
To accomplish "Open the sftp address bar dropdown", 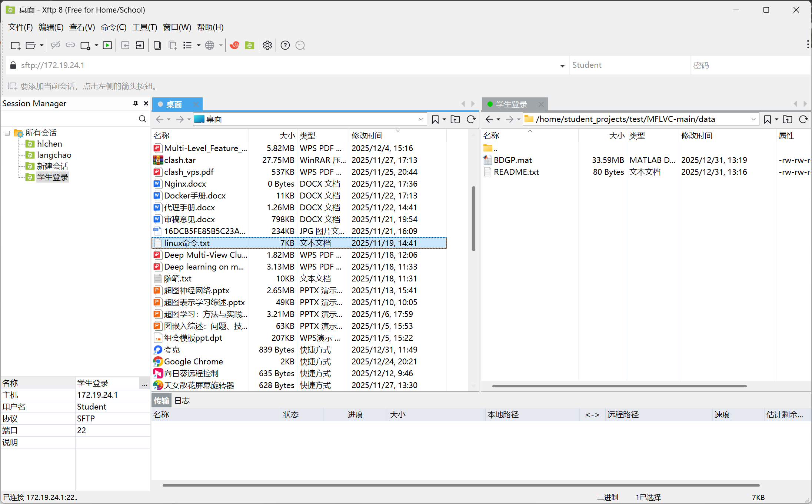I will (x=562, y=66).
